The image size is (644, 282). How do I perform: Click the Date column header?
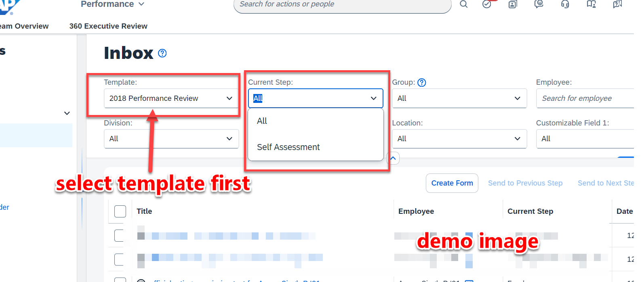[x=625, y=211]
